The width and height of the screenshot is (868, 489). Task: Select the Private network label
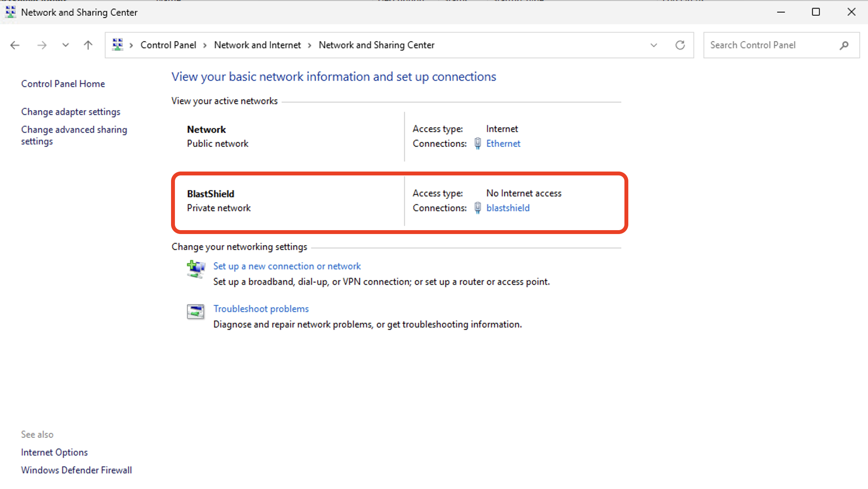click(x=219, y=208)
